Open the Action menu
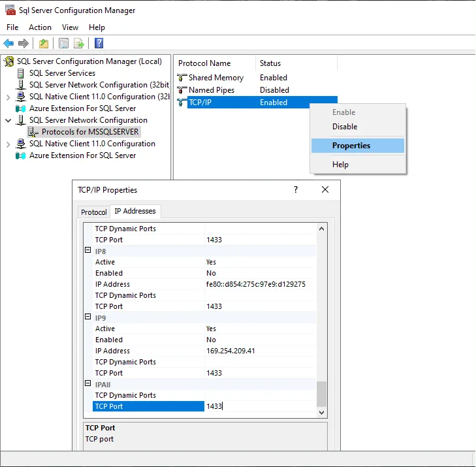 (40, 27)
